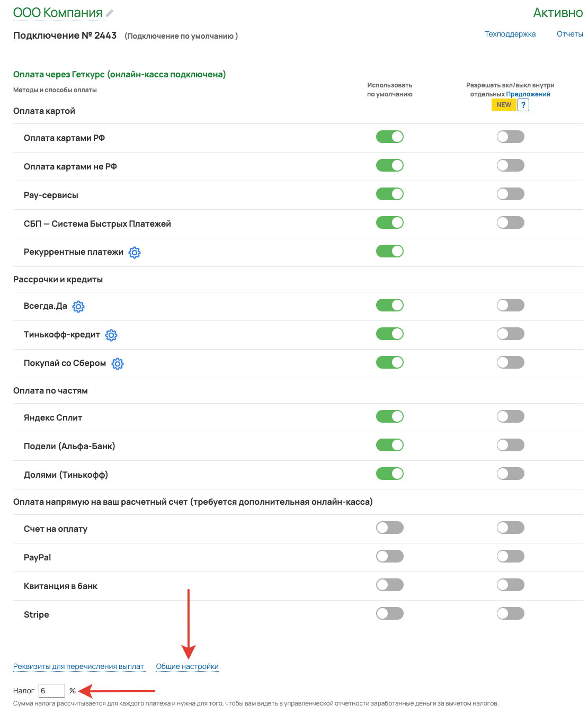Screen dimensions: 588x714
Task: Open gear settings for Тинькофф-кредит
Action: [111, 335]
